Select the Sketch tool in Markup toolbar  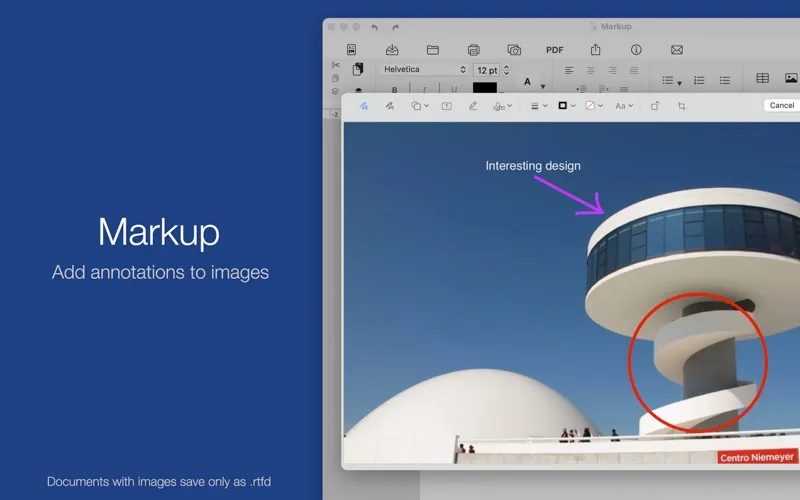point(364,106)
